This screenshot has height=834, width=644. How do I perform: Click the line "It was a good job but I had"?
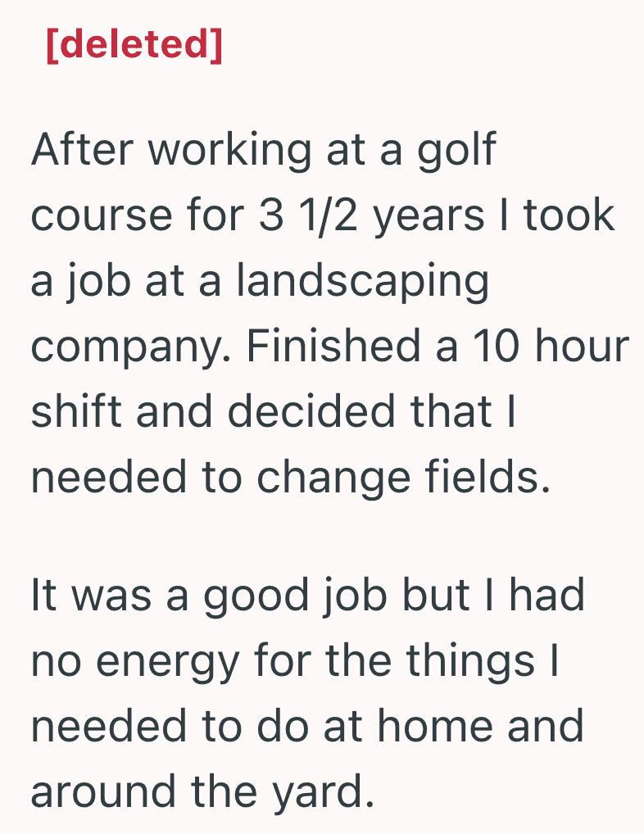[x=308, y=596]
